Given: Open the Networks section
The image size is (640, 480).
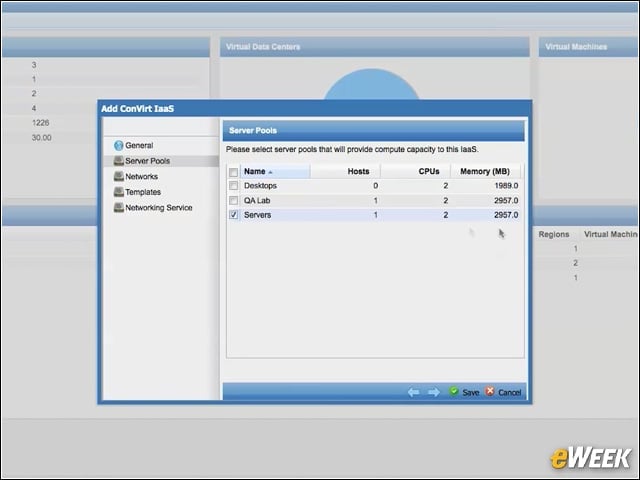Looking at the screenshot, I should (x=142, y=176).
